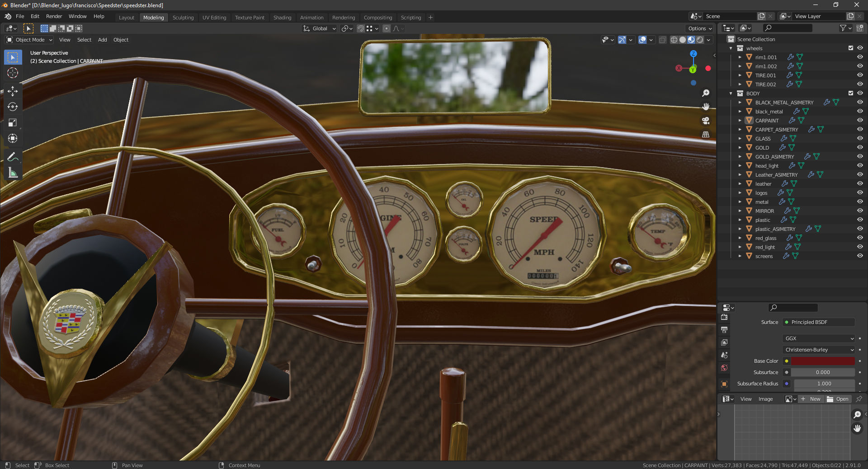The width and height of the screenshot is (868, 469).
Task: Collapse the BODY collection
Action: tap(731, 94)
